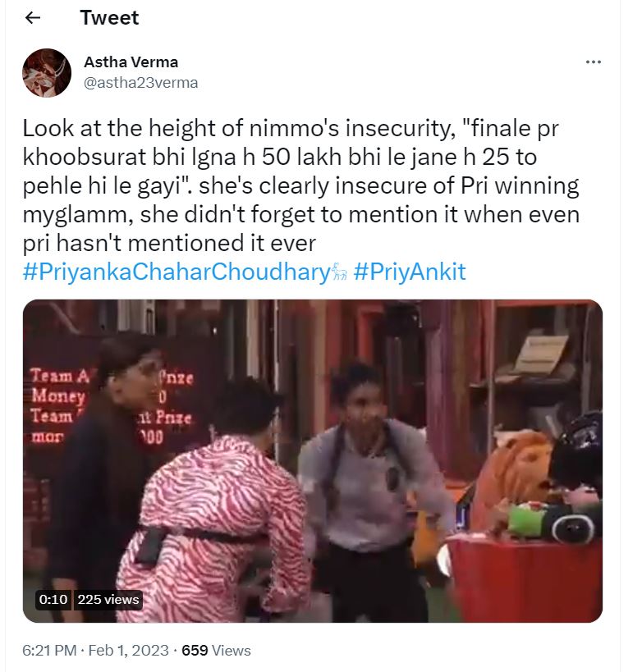Go back using the left arrow icon
The width and height of the screenshot is (642, 672).
pos(33,18)
